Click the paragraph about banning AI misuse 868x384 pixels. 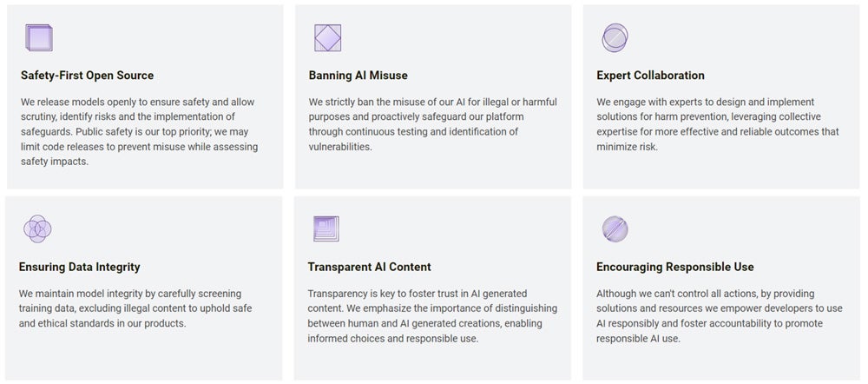click(433, 124)
